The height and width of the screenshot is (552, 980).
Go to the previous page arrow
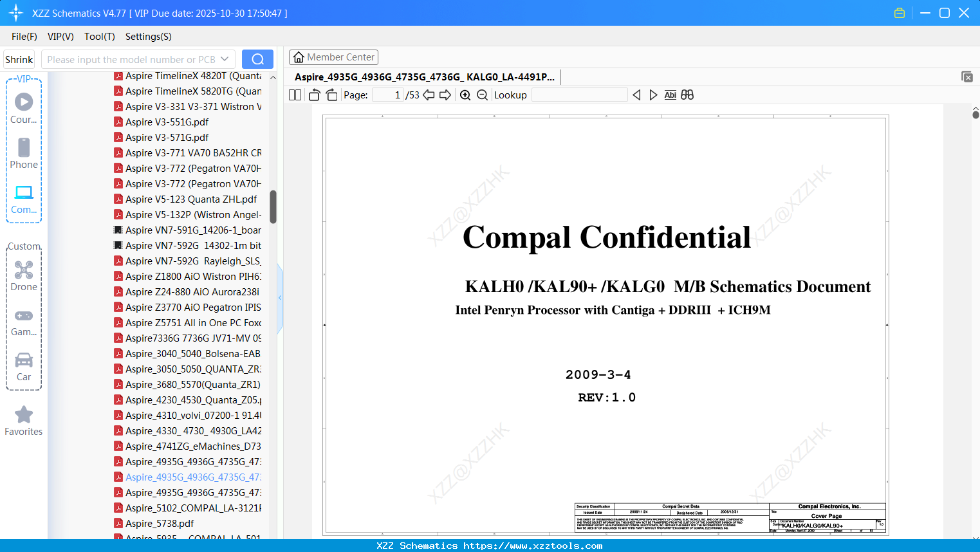point(429,95)
